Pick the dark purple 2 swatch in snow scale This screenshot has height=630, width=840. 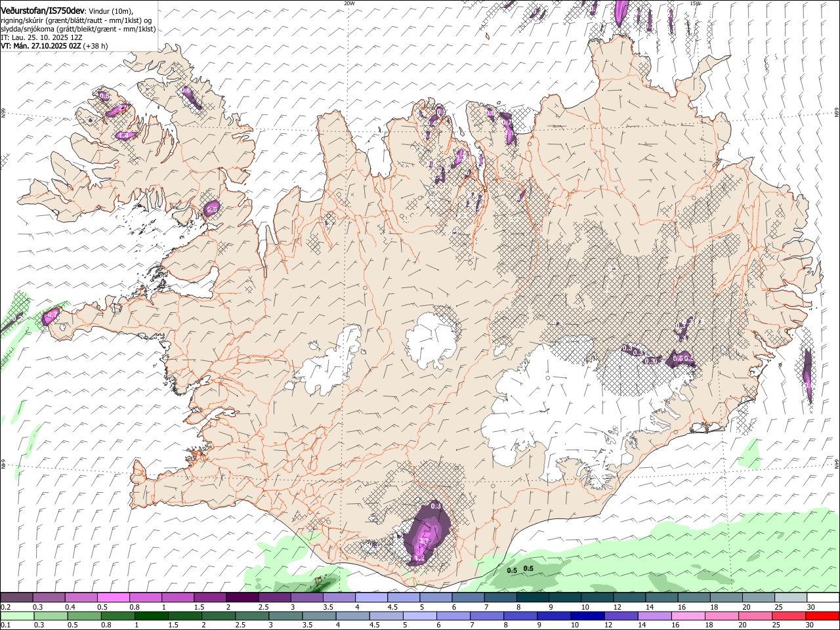[x=242, y=598]
